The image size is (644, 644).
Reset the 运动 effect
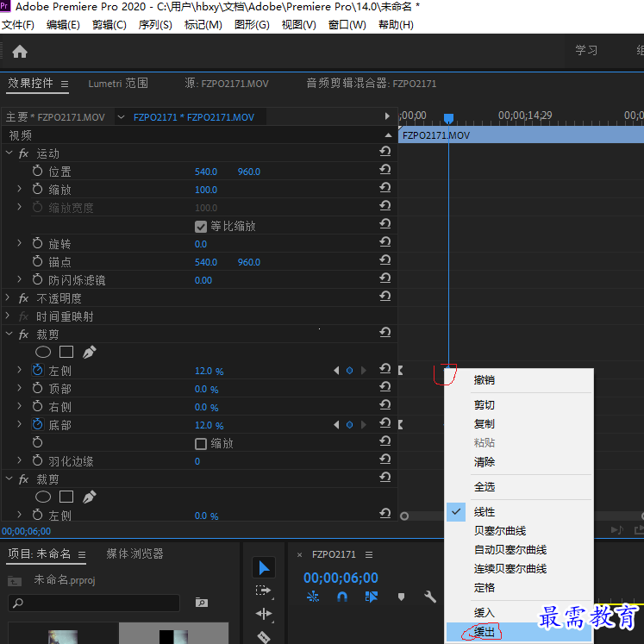[x=385, y=152]
